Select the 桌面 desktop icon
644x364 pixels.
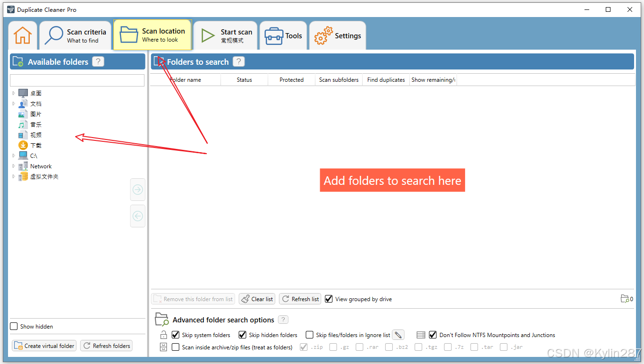click(x=23, y=93)
